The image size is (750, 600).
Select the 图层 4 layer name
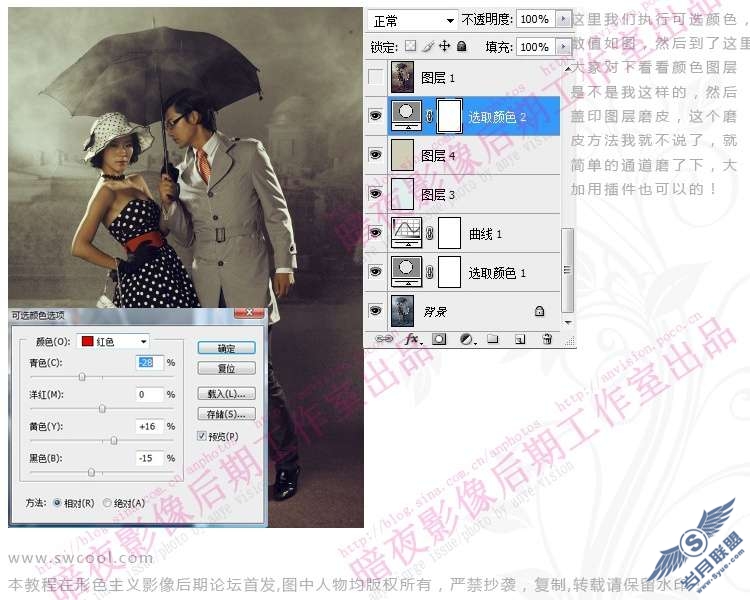tap(437, 156)
